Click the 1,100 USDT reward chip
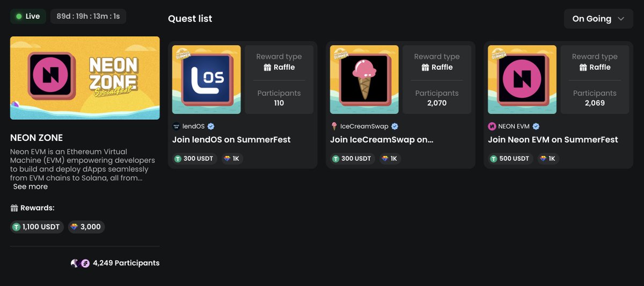Screen dimensions: 644x286 [x=38, y=227]
